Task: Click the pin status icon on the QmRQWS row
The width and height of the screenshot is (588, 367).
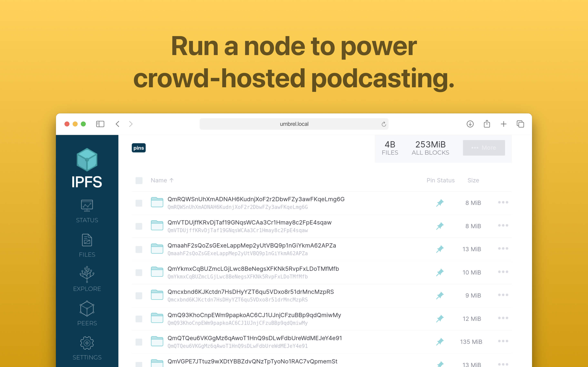Action: (440, 202)
